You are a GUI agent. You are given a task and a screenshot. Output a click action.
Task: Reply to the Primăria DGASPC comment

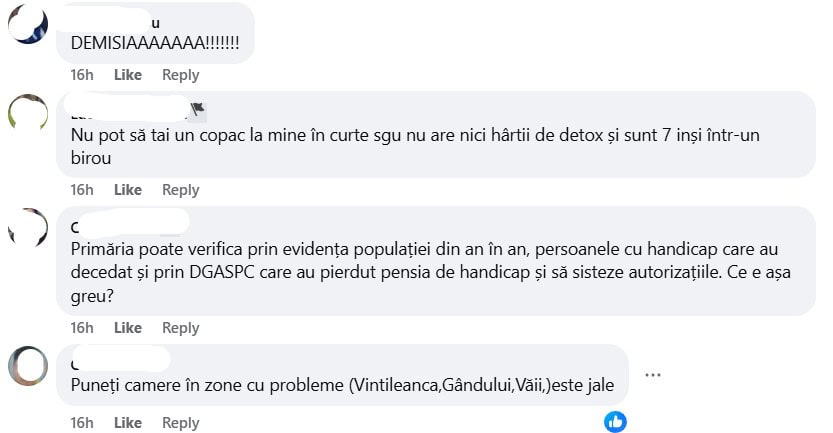click(x=181, y=328)
